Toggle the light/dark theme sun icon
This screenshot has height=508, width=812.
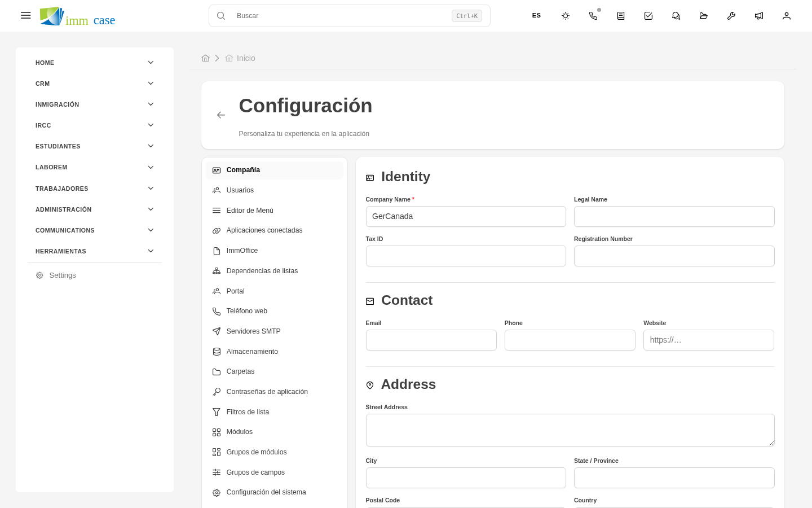566,16
